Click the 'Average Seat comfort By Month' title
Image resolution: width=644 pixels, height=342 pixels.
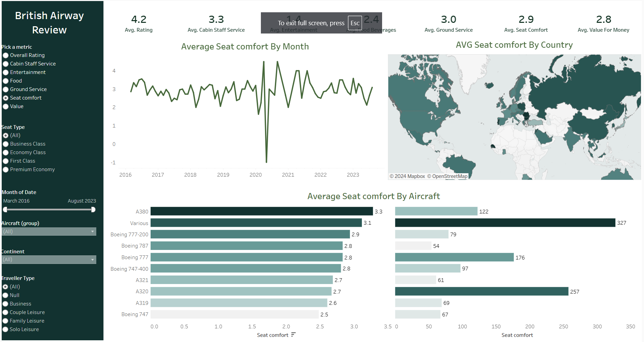pos(245,46)
